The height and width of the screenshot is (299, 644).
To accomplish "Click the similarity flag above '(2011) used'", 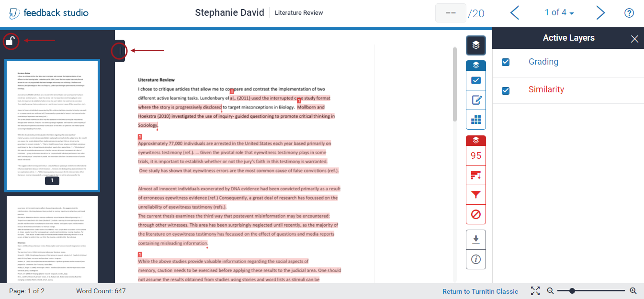I will (x=232, y=91).
